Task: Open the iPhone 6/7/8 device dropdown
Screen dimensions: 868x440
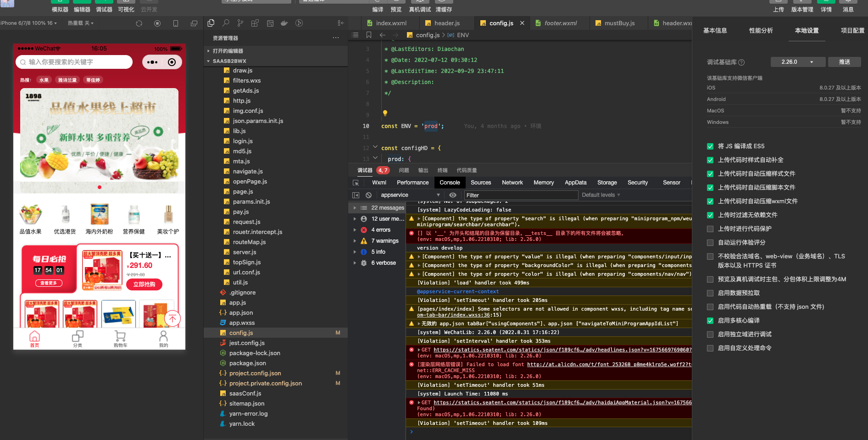Action: (x=29, y=23)
